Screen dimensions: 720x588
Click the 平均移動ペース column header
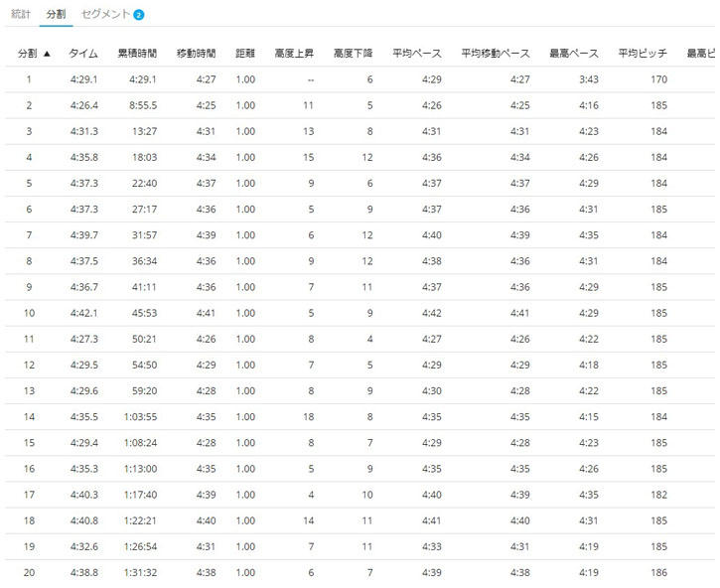pos(496,54)
